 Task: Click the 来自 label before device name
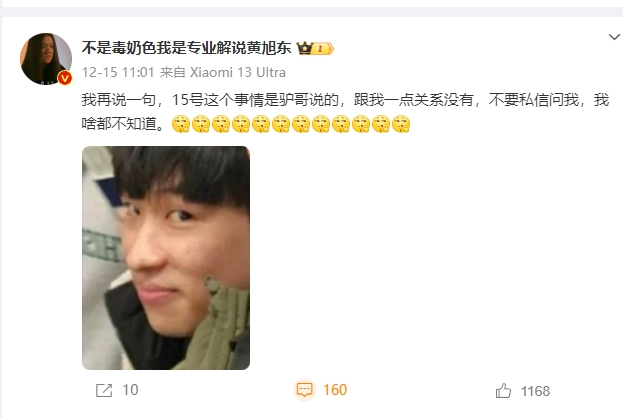172,72
